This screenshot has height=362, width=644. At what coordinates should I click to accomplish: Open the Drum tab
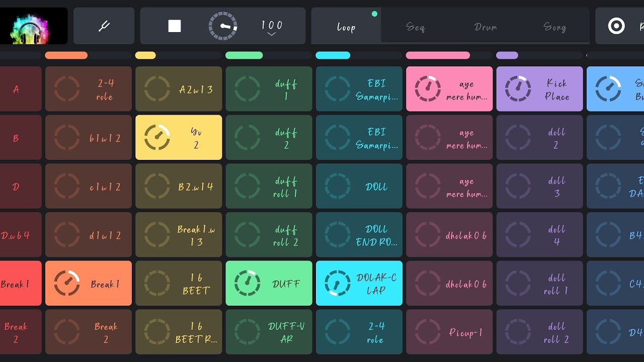pyautogui.click(x=486, y=27)
